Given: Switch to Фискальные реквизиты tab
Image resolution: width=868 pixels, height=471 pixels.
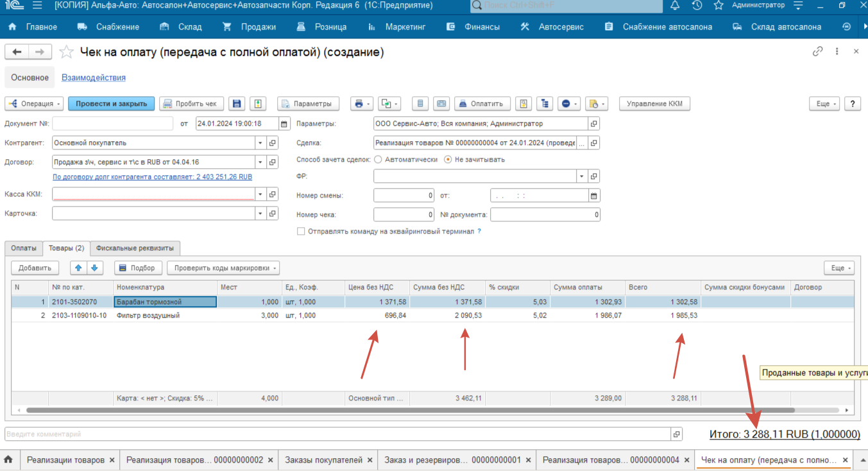Looking at the screenshot, I should pyautogui.click(x=135, y=248).
